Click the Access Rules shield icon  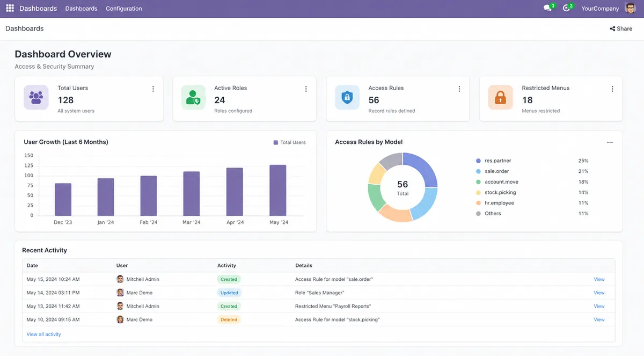coord(347,98)
